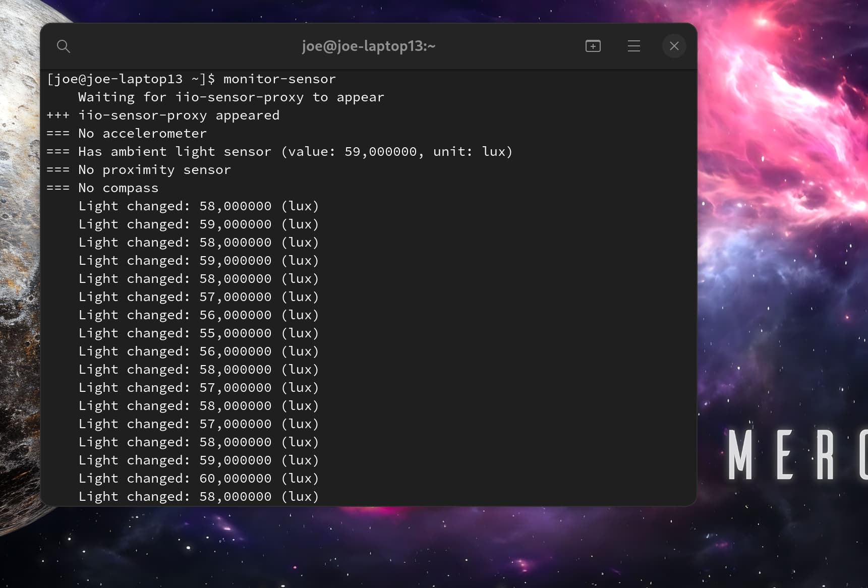
Task: Click the joe@joe-laptop13:~ window title
Action: click(x=368, y=46)
